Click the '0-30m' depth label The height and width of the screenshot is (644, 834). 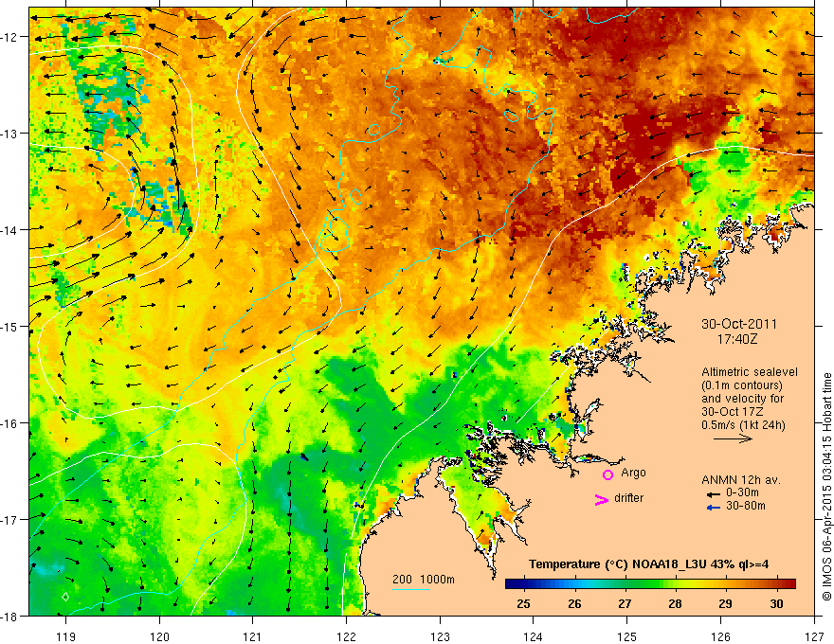[x=742, y=492]
